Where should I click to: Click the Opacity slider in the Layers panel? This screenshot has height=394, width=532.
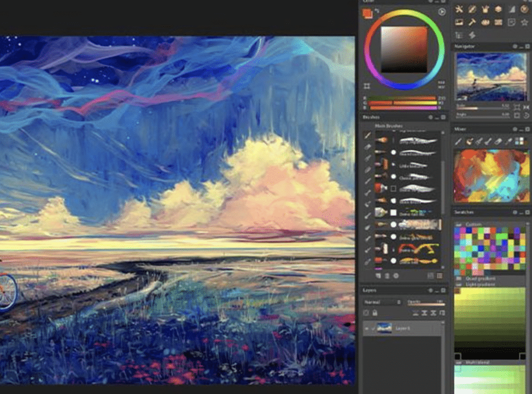pyautogui.click(x=427, y=304)
